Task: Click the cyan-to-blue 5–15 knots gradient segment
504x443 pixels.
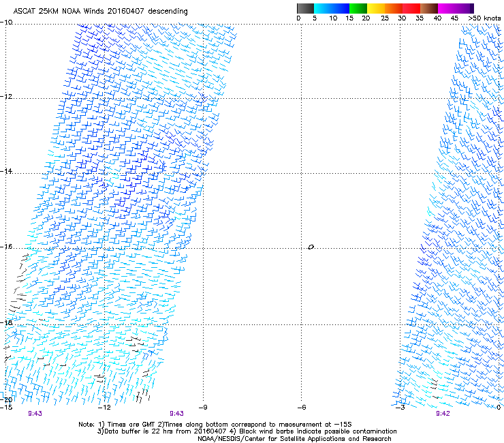Action: click(332, 8)
